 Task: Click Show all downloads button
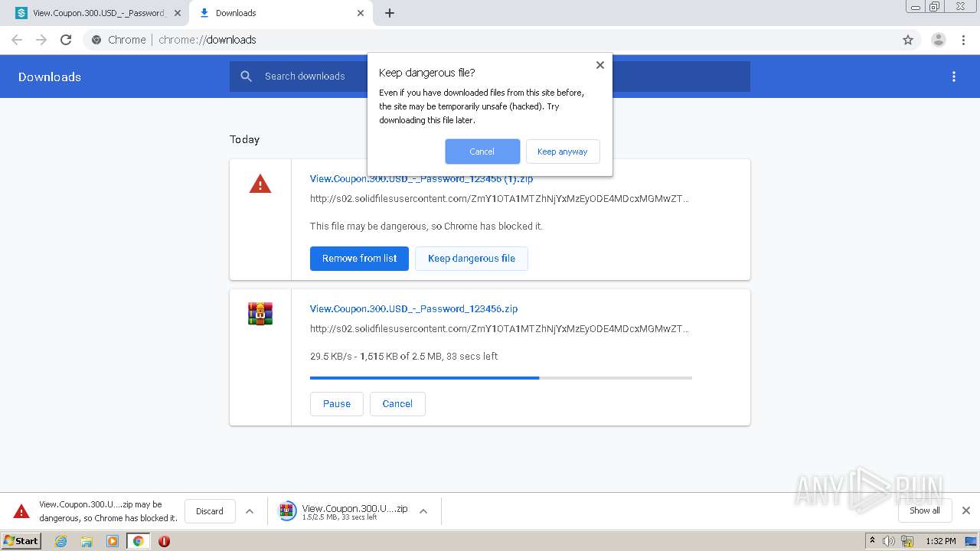pyautogui.click(x=925, y=510)
